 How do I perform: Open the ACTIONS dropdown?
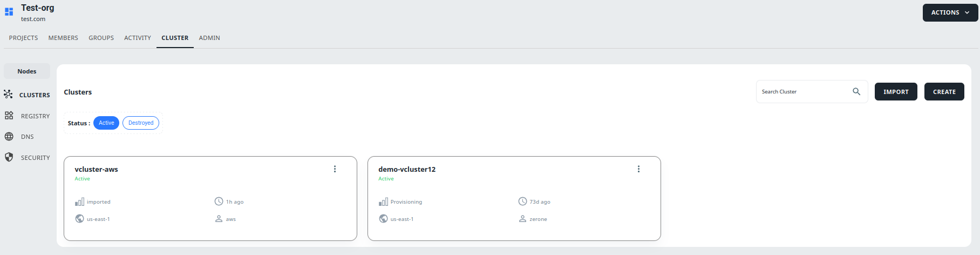950,12
